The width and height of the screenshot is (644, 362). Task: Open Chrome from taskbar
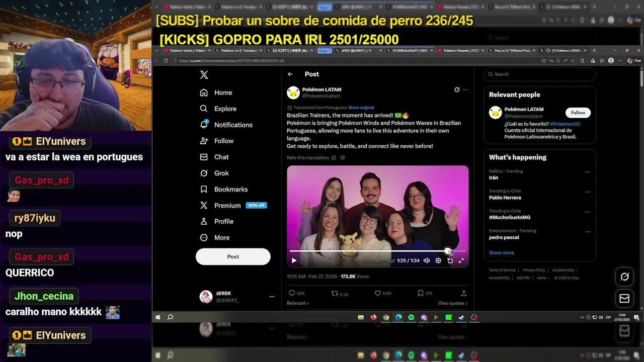386,317
